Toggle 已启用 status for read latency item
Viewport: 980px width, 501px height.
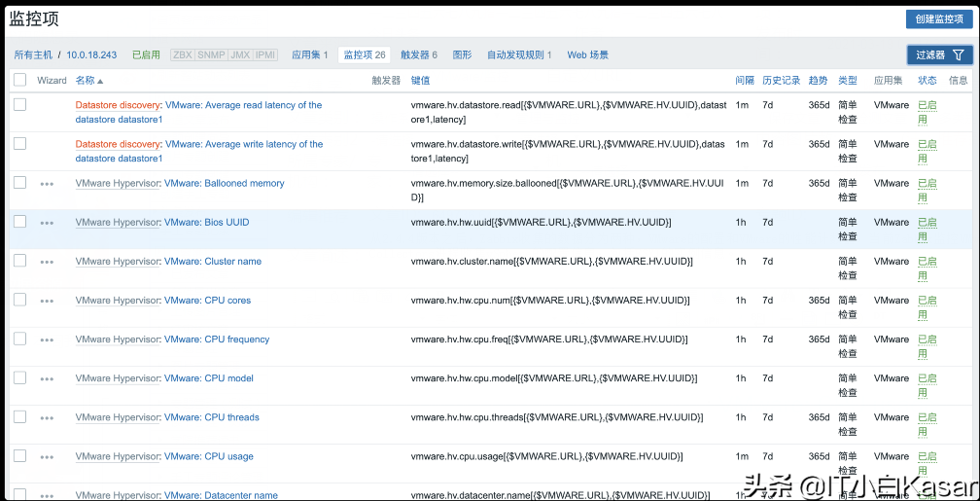click(x=927, y=112)
